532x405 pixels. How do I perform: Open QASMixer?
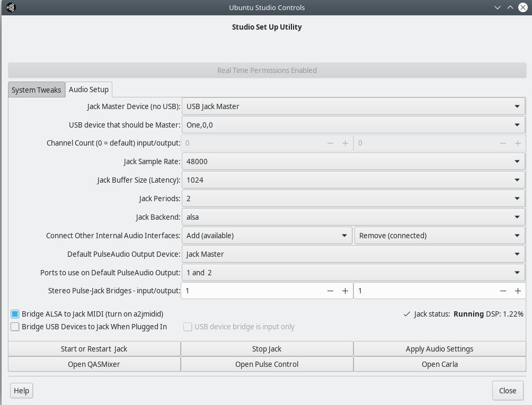pyautogui.click(x=94, y=364)
